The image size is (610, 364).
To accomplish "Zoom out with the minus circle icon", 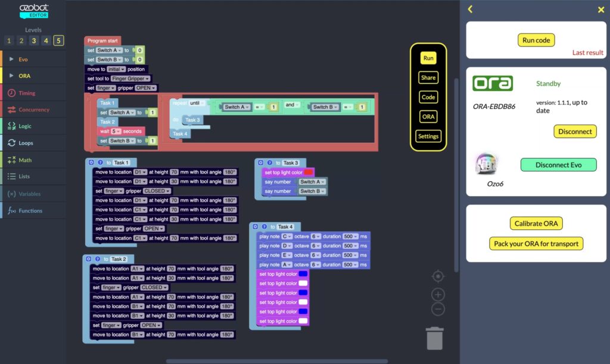I will pyautogui.click(x=438, y=309).
